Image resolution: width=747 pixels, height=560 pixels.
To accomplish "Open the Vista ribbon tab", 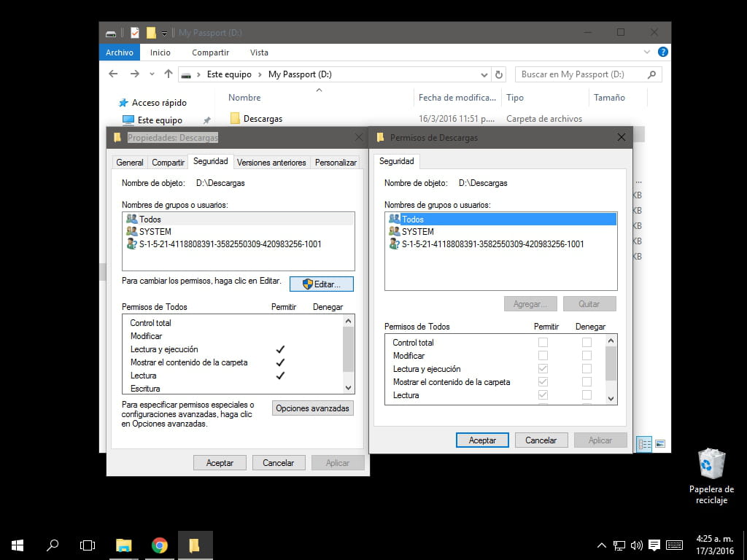I will pyautogui.click(x=259, y=52).
